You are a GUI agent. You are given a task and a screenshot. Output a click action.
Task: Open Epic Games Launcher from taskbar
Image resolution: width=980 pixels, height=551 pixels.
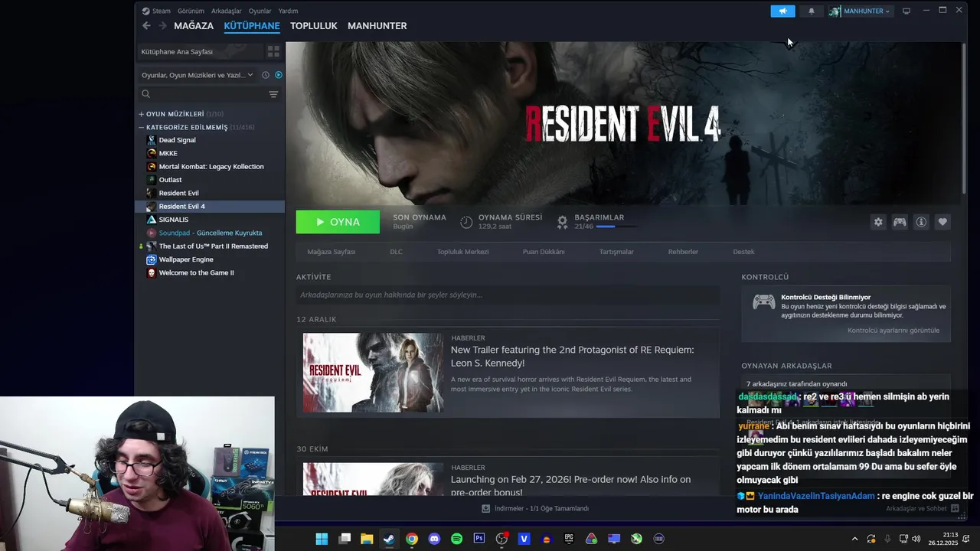[x=569, y=539]
